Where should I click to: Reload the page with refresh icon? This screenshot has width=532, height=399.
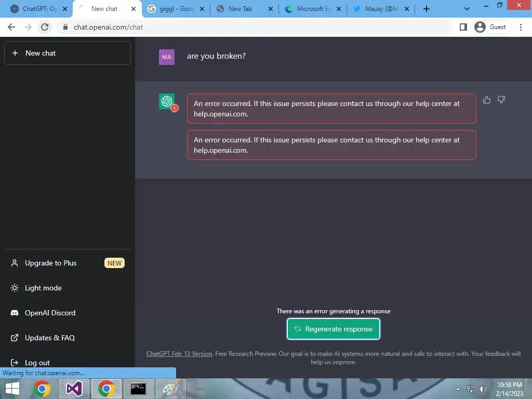coord(45,27)
